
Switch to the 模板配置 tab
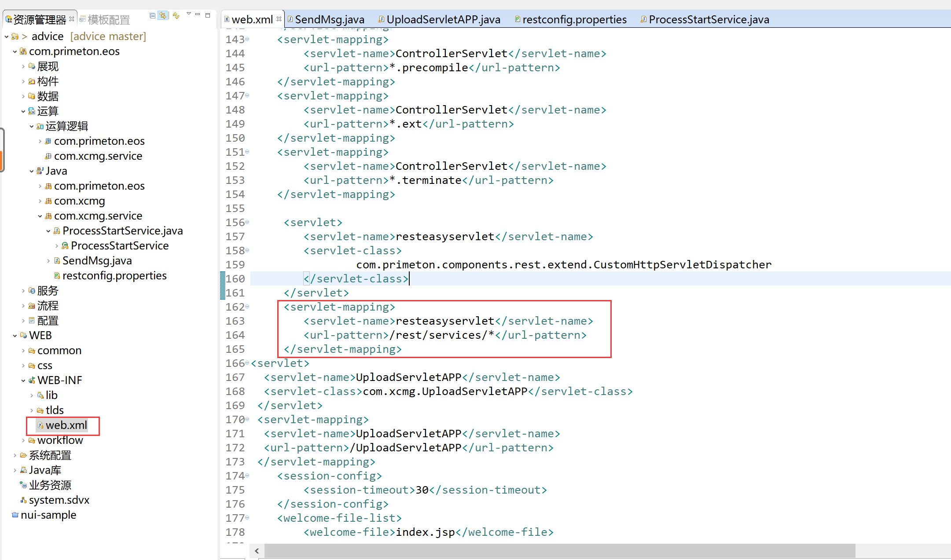105,19
